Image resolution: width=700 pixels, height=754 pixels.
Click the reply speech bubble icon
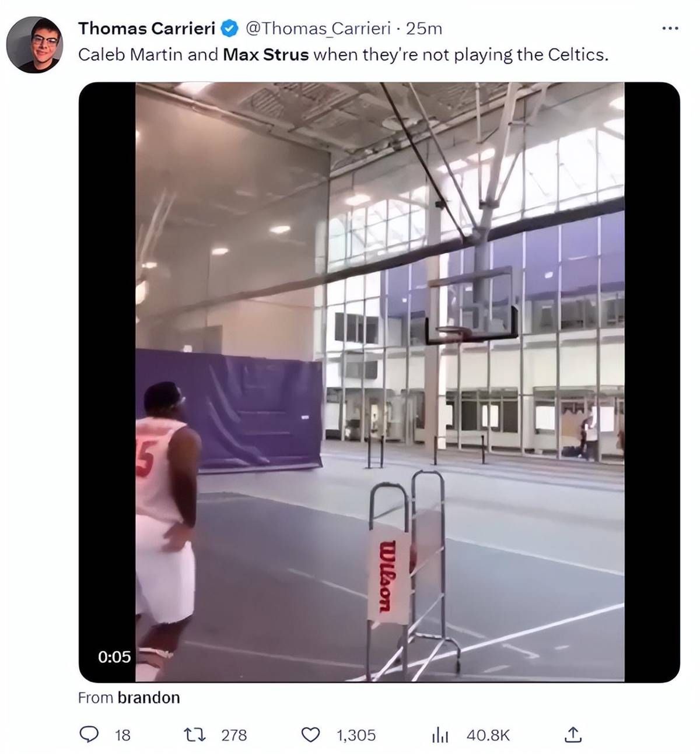click(x=89, y=735)
